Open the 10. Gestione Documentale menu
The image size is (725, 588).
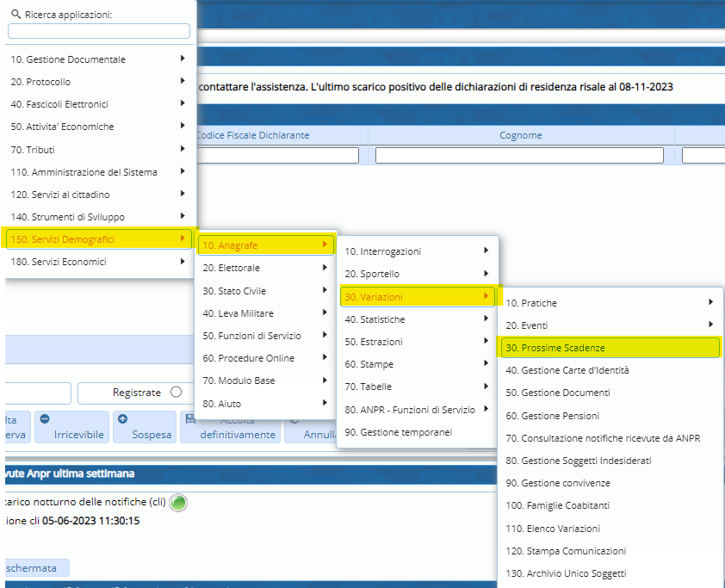click(x=98, y=59)
